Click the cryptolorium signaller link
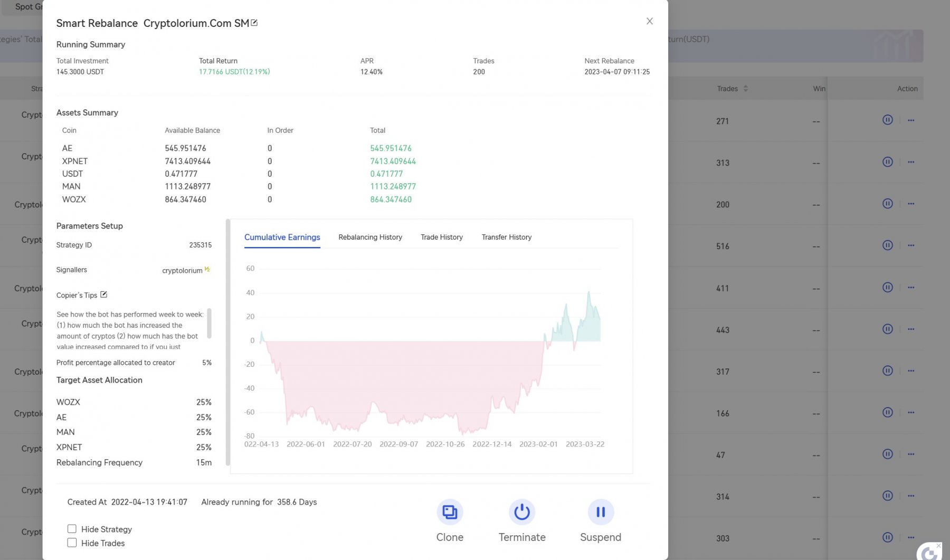This screenshot has height=560, width=950. coord(182,270)
